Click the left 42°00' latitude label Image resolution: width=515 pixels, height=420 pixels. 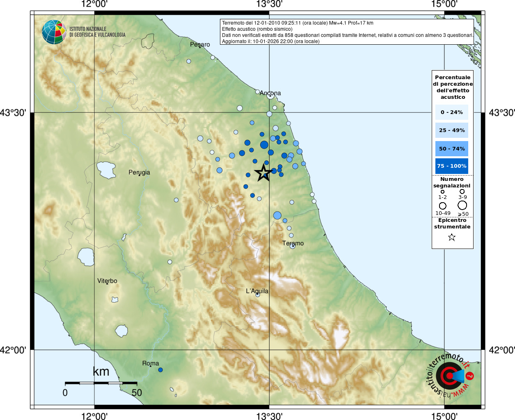tap(13, 350)
